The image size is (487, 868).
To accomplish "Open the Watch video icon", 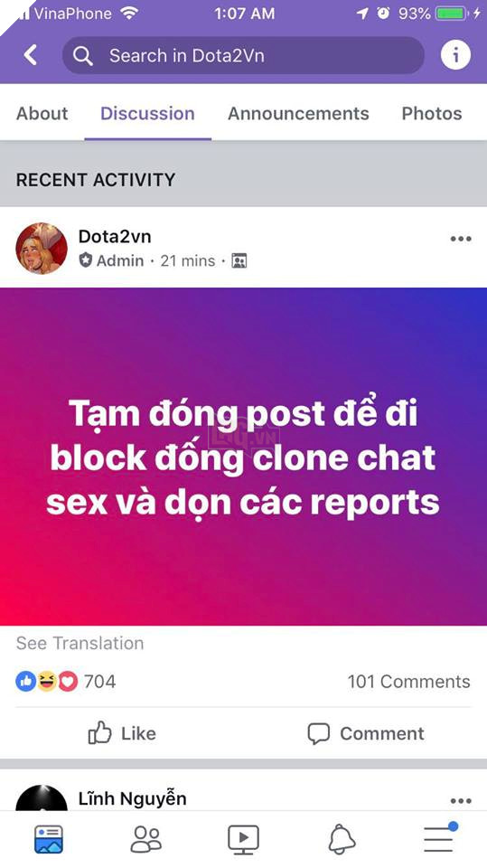I will pos(244,839).
